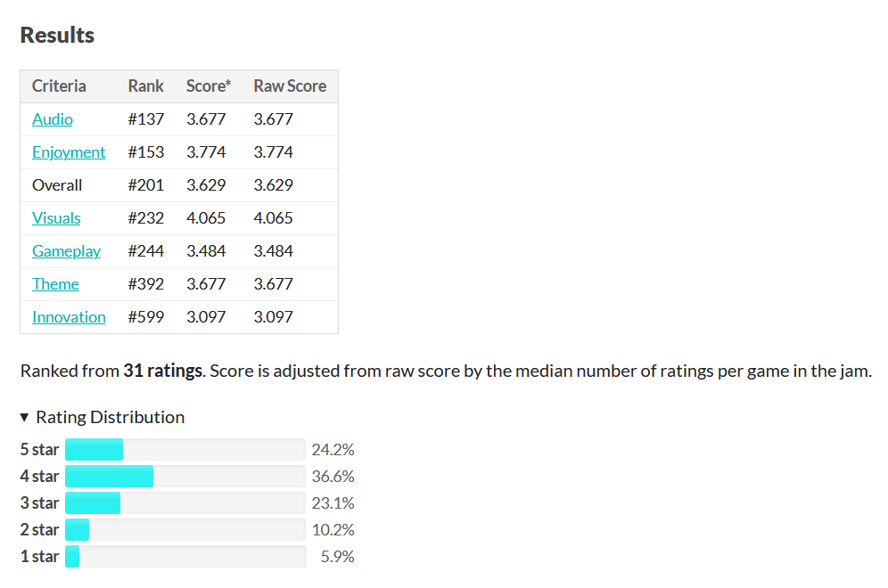Screen dimensions: 888x588
Task: Click the 1 star rating bar
Action: click(x=185, y=556)
